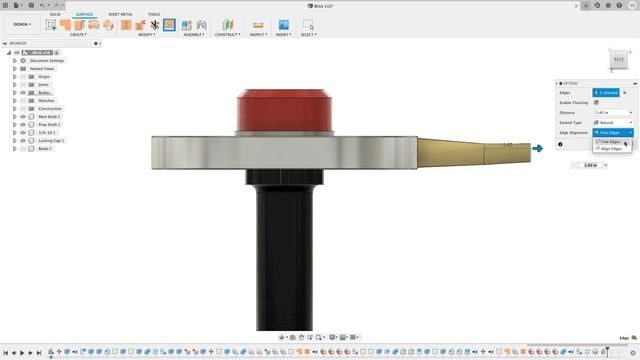Click the New Component icon
This screenshot has height=360, width=640.
(x=187, y=25)
